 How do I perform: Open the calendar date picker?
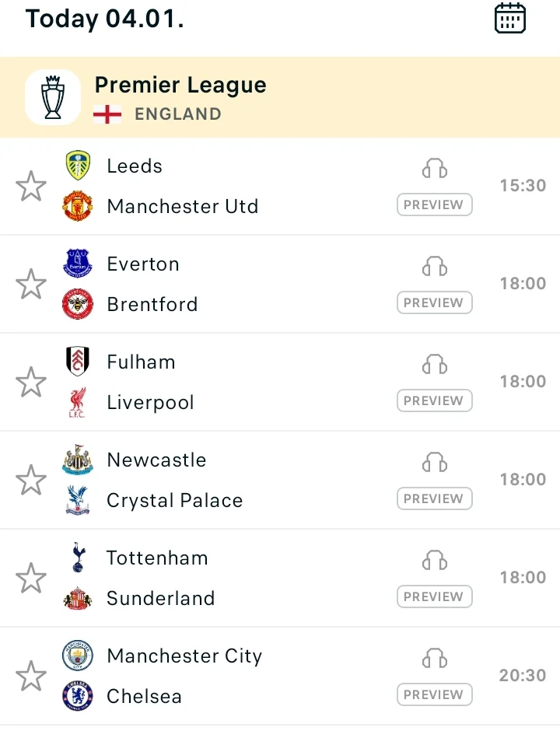pyautogui.click(x=510, y=18)
